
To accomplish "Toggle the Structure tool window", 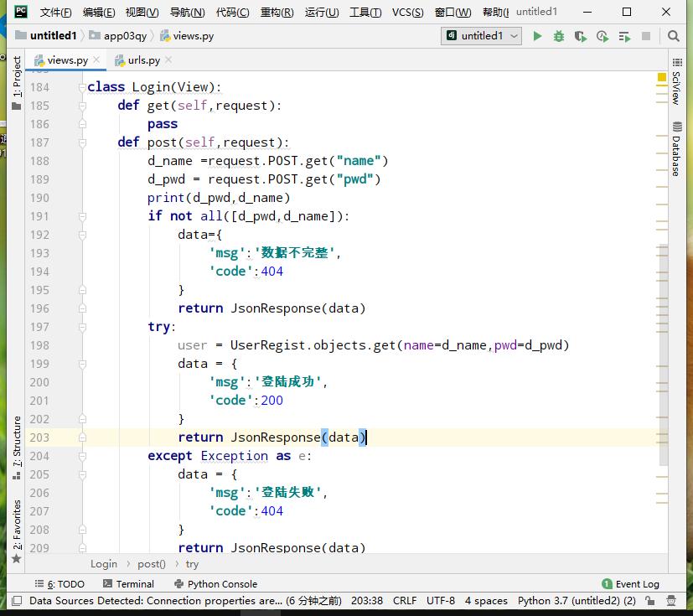I will (x=16, y=441).
